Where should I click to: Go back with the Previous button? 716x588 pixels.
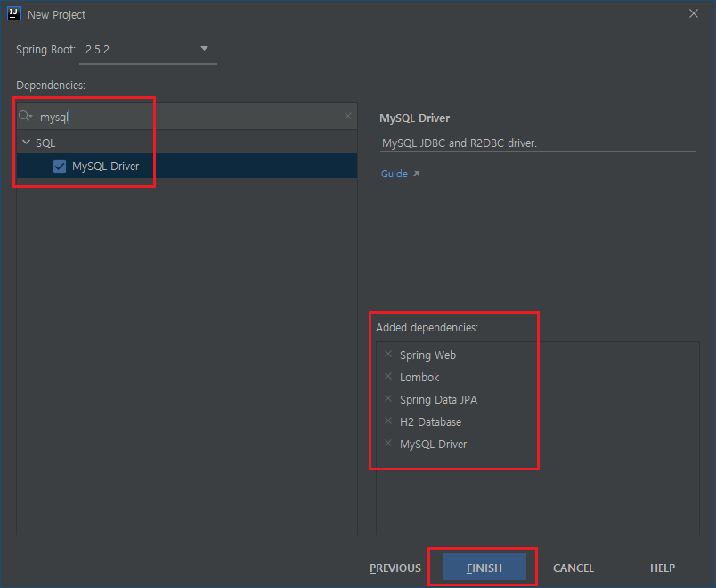click(395, 568)
